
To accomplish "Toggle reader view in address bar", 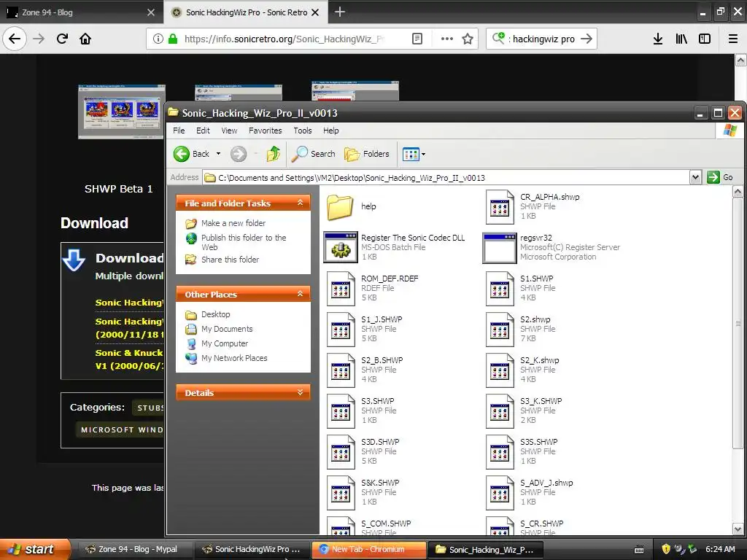I will coord(417,39).
